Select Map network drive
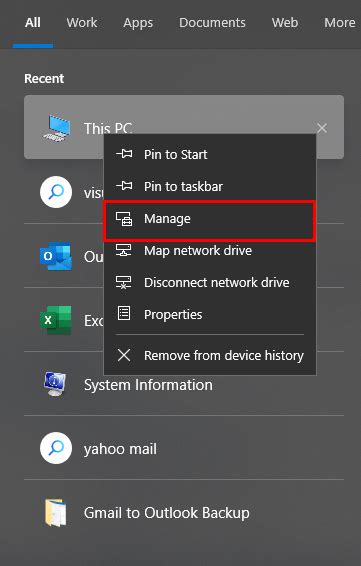Image resolution: width=361 pixels, height=566 pixels. (x=210, y=251)
